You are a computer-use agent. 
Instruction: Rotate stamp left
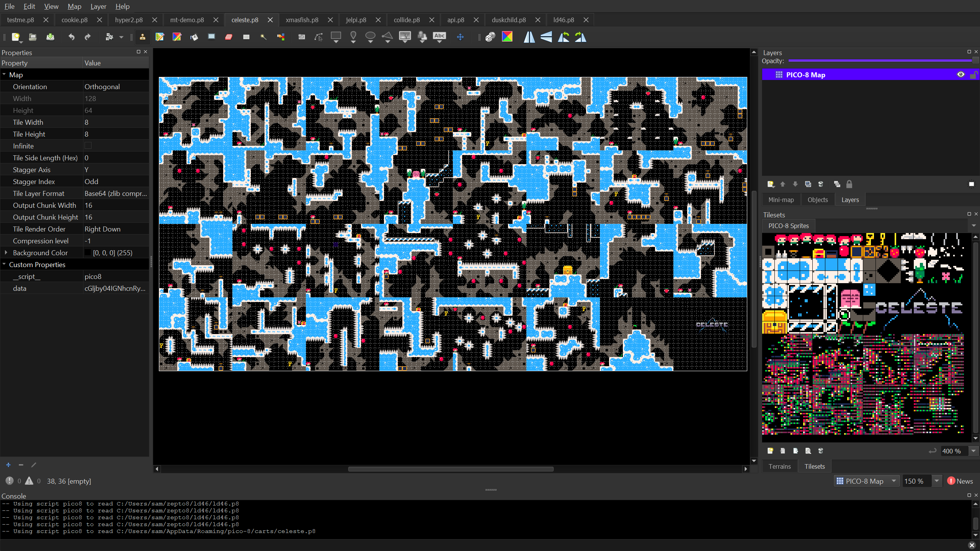[563, 37]
